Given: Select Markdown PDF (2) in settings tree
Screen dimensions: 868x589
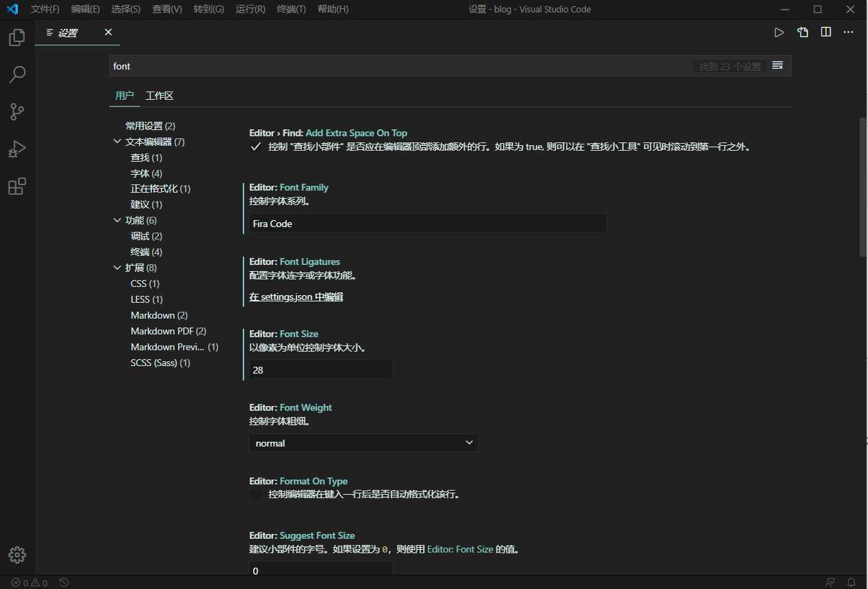Looking at the screenshot, I should (169, 331).
